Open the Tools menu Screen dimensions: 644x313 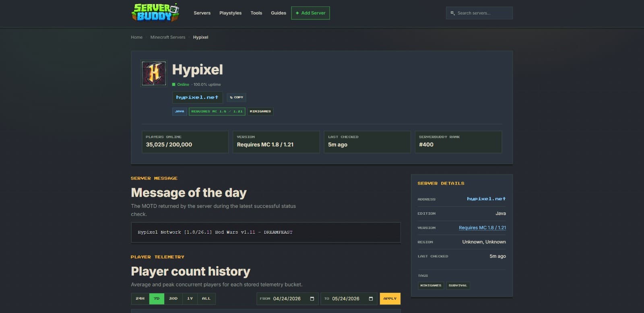coord(256,13)
